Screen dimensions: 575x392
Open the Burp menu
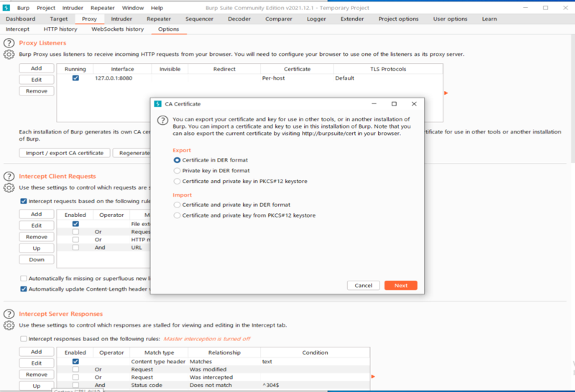[x=23, y=8]
